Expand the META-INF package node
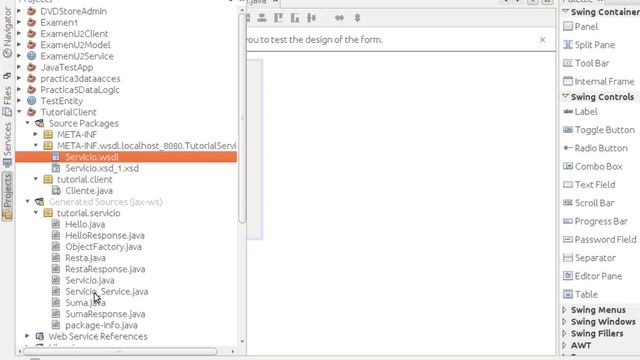This screenshot has width=640, height=360. [36, 134]
